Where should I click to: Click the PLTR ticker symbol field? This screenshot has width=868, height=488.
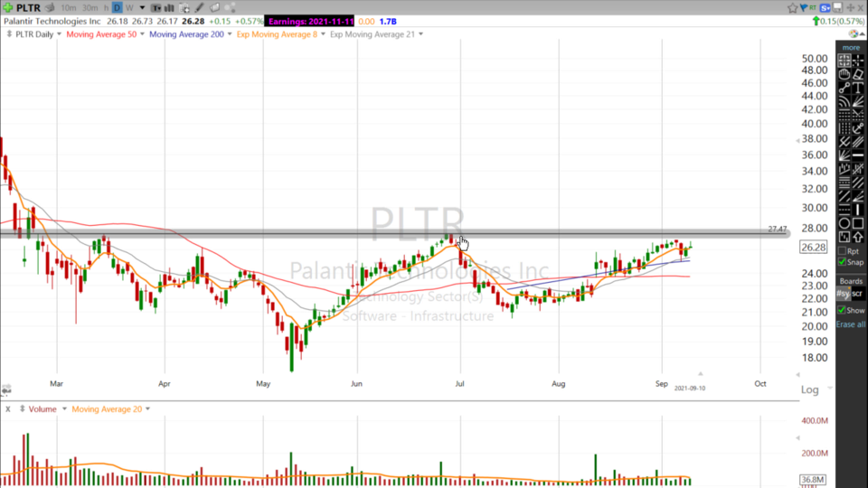[28, 8]
